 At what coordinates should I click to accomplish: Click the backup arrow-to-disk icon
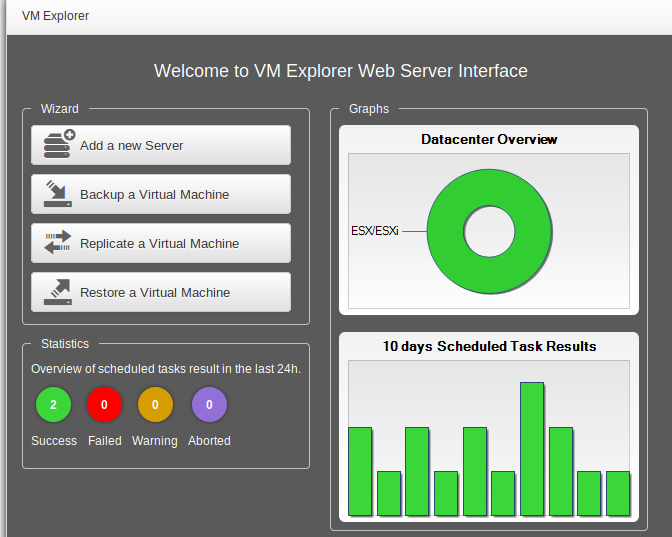click(58, 193)
